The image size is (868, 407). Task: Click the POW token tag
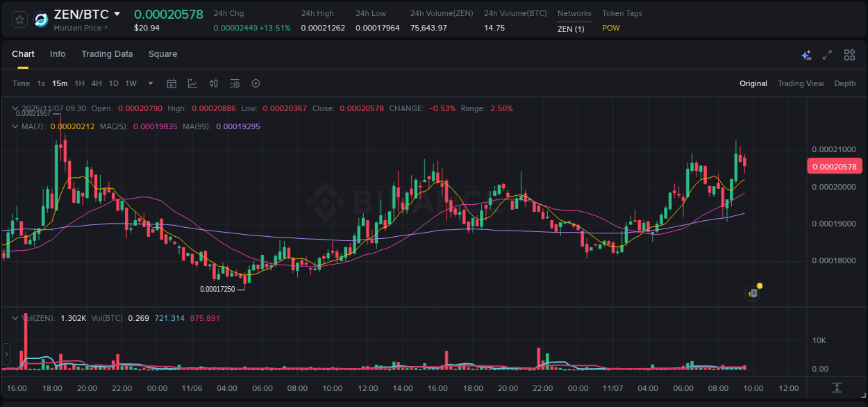(611, 28)
